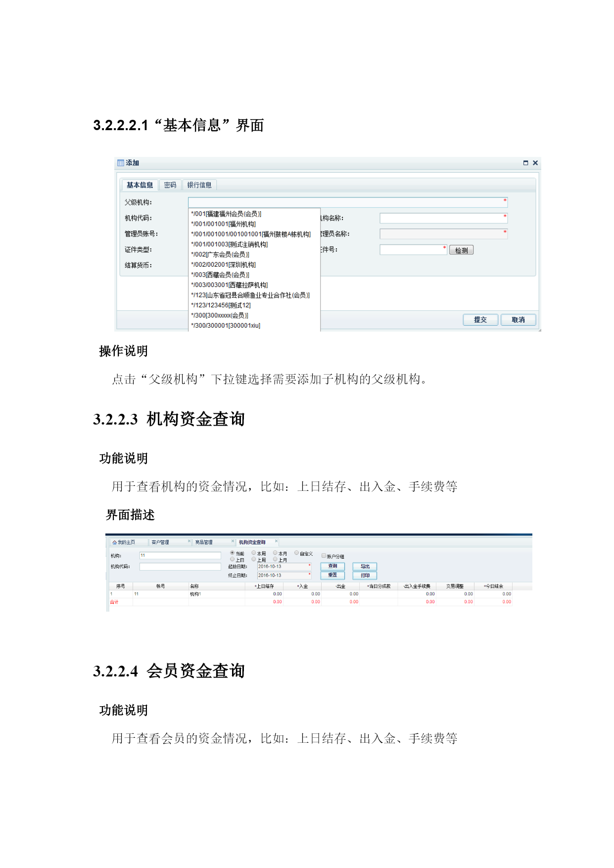
Task: Sort by the 帐号 column header
Action: tap(160, 586)
